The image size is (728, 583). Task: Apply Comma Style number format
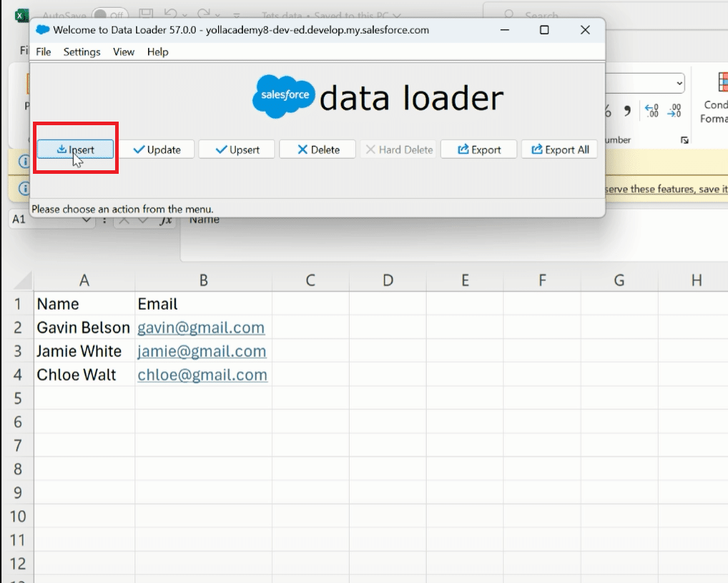(627, 111)
